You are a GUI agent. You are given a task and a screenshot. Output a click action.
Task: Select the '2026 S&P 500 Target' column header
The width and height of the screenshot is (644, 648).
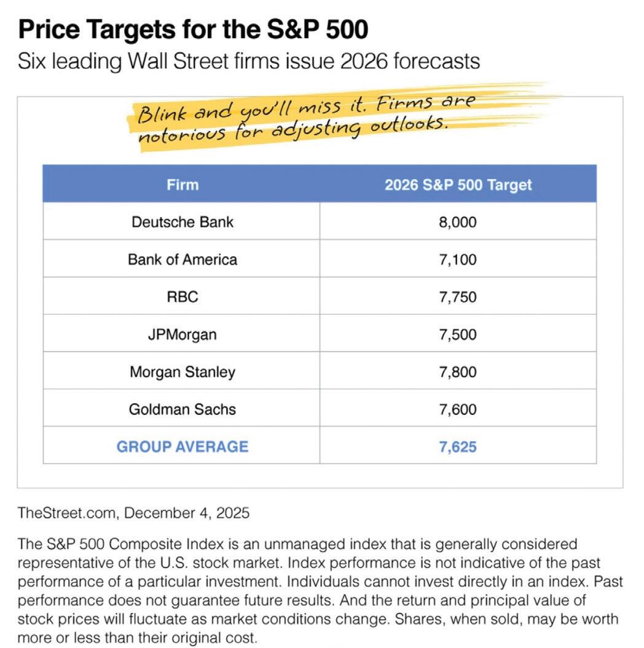click(x=458, y=184)
